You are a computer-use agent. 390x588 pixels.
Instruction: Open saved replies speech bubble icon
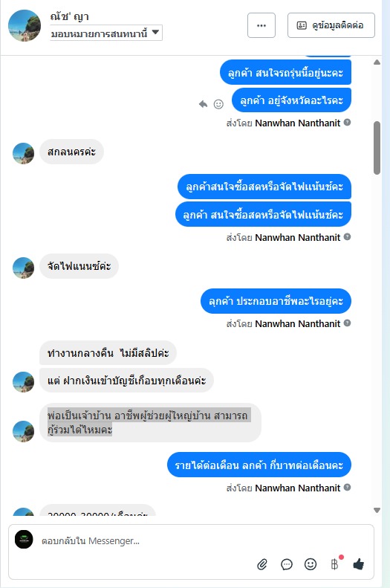click(287, 564)
